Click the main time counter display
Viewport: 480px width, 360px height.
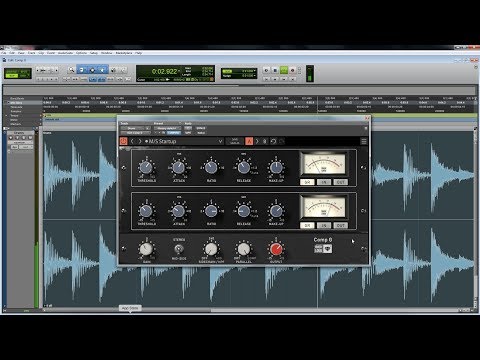(x=164, y=71)
